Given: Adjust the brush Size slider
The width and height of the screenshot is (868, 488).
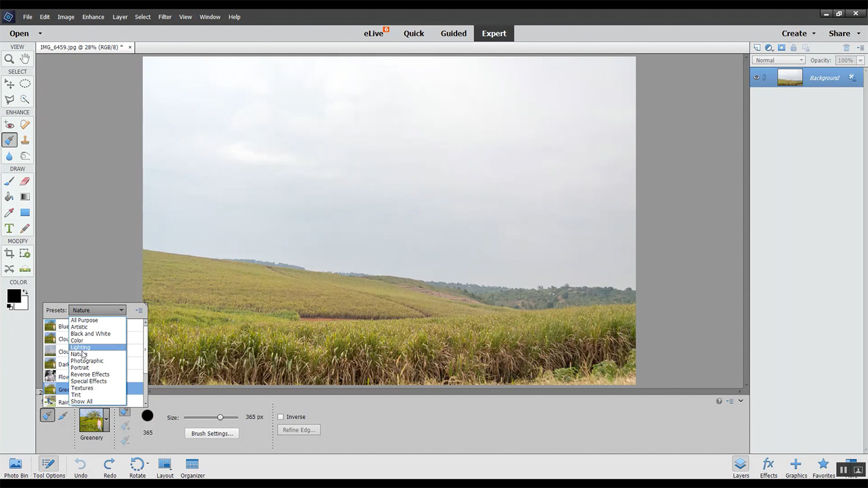Looking at the screenshot, I should pyautogui.click(x=220, y=417).
